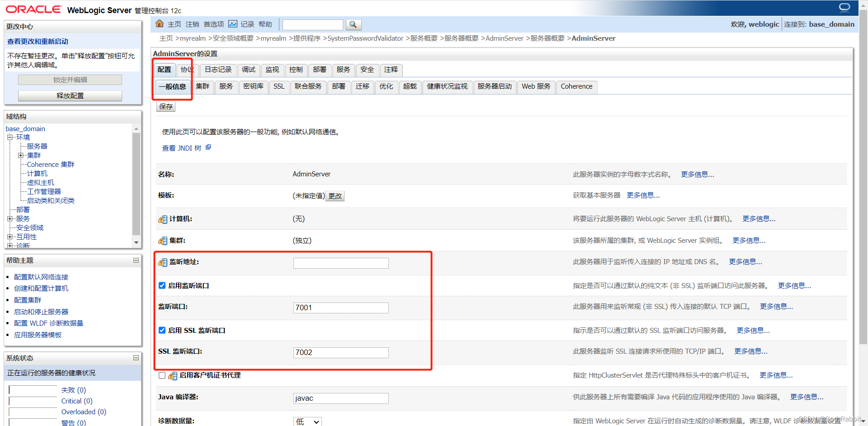This screenshot has width=868, height=426.
Task: Click the 保存 button
Action: pyautogui.click(x=165, y=106)
